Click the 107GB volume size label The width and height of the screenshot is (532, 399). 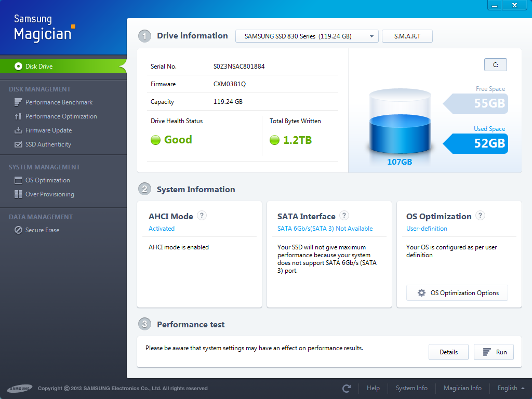click(400, 162)
